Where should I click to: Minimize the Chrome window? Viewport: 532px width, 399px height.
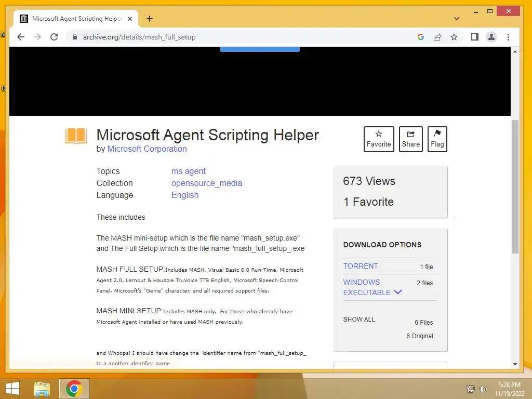tap(476, 11)
